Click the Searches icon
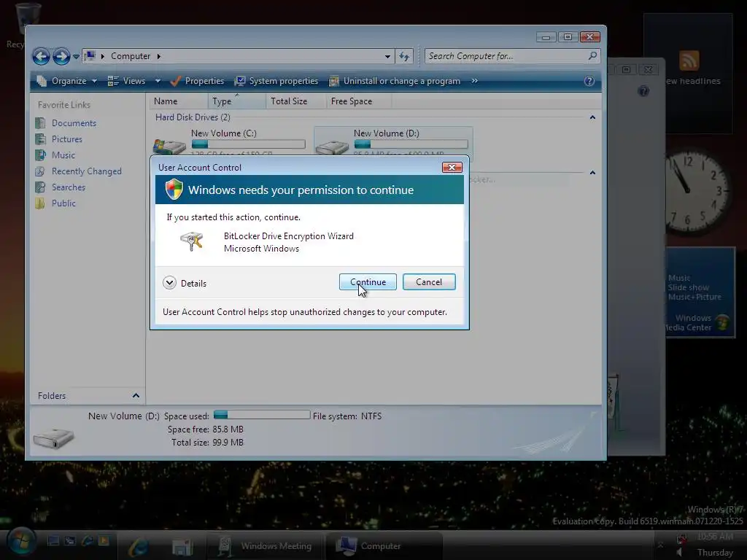Viewport: 747px width, 560px height. pos(40,187)
